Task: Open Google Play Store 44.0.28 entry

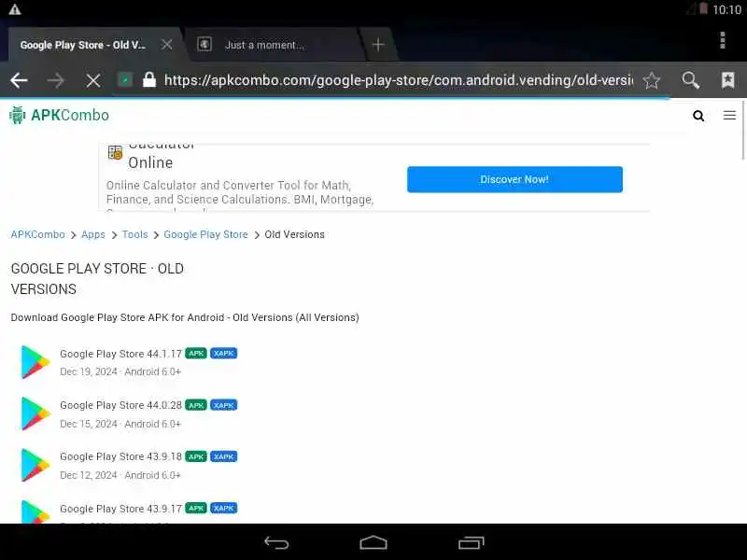Action: click(x=121, y=405)
